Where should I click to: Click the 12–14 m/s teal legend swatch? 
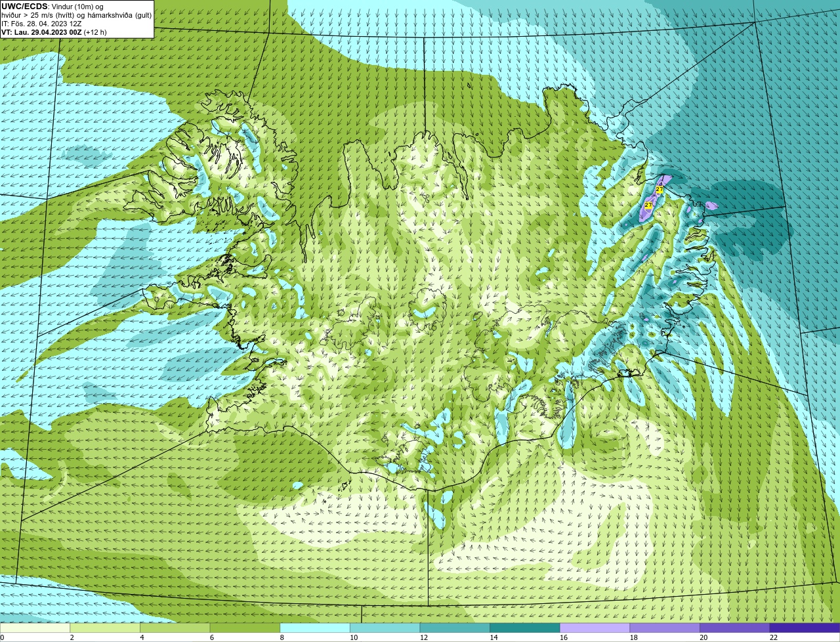(455, 628)
